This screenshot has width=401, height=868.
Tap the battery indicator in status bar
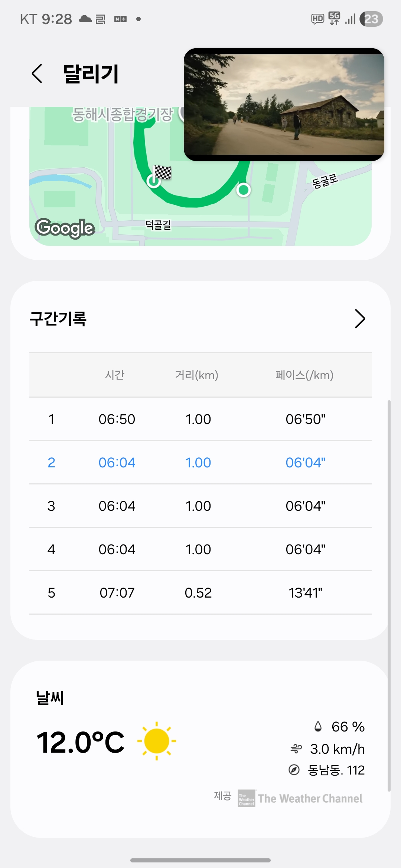coord(371,19)
